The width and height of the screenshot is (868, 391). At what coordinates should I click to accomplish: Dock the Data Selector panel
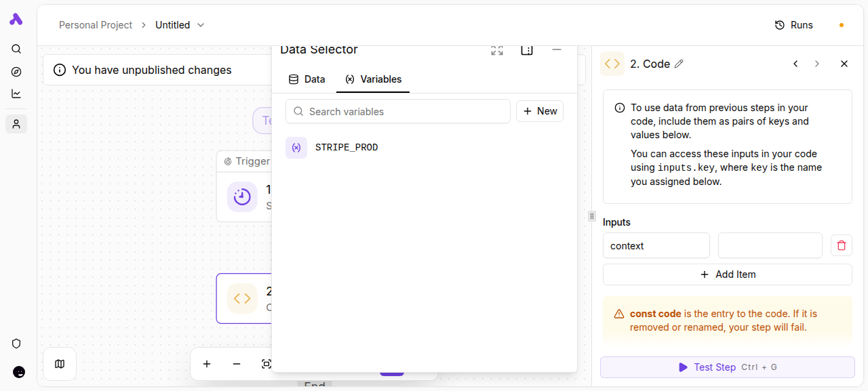coord(527,49)
